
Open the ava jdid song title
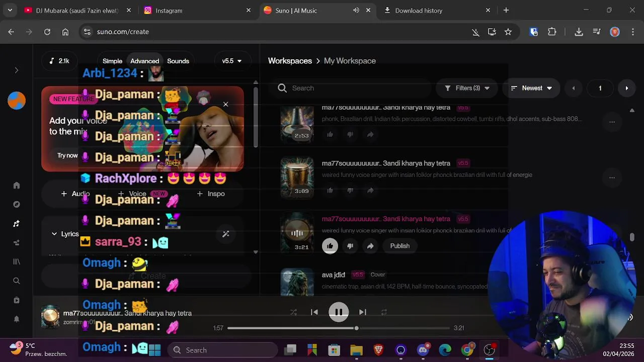[334, 275]
